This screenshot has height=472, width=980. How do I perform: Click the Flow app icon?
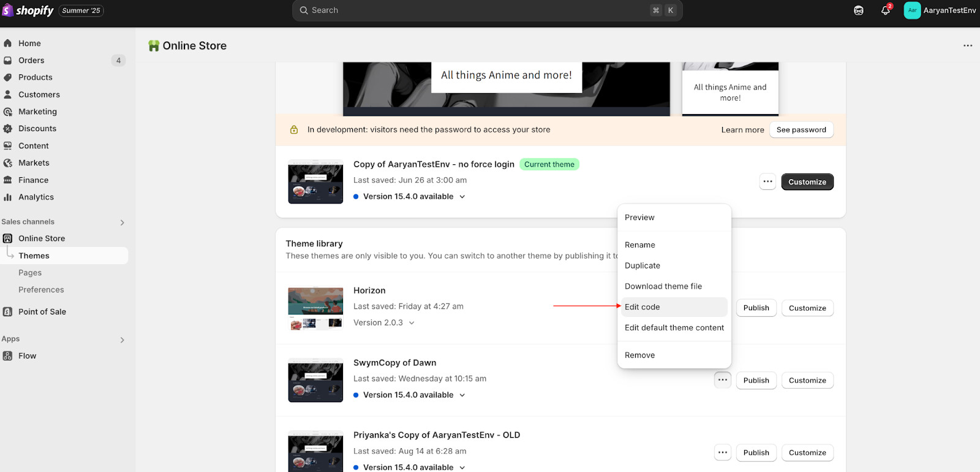pyautogui.click(x=8, y=356)
